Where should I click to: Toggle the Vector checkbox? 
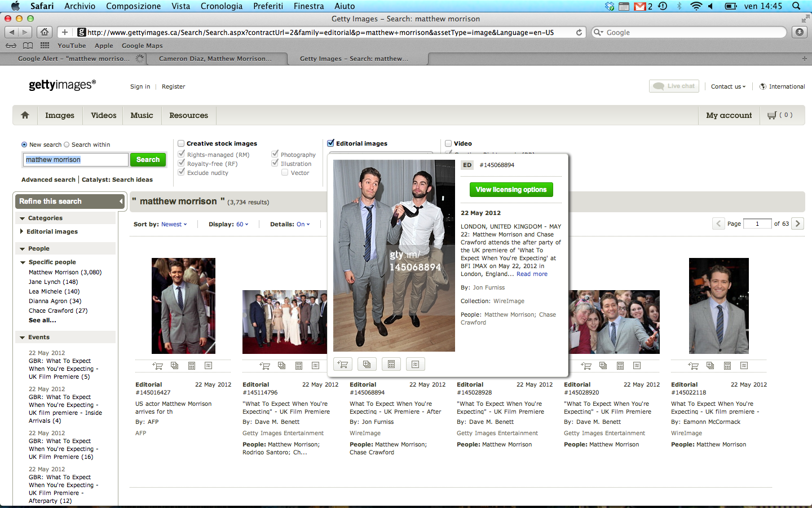(x=285, y=173)
